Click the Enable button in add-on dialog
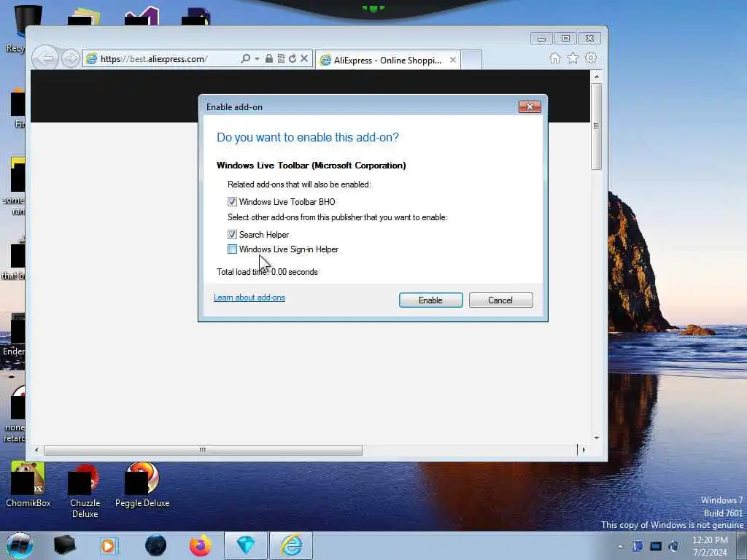The width and height of the screenshot is (747, 560). tap(430, 300)
